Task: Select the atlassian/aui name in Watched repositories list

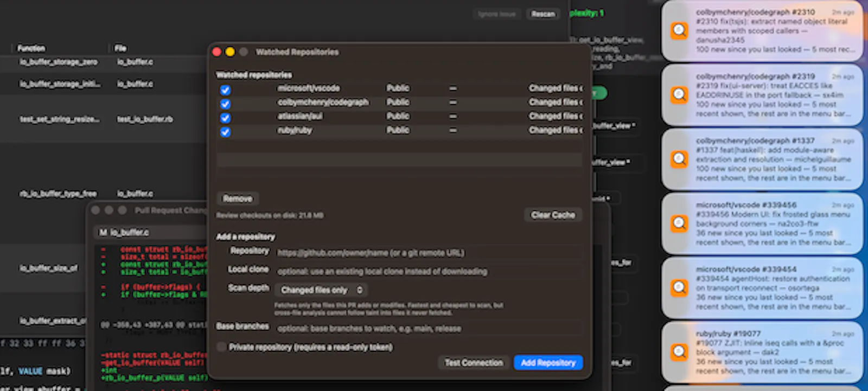Action: click(x=300, y=117)
